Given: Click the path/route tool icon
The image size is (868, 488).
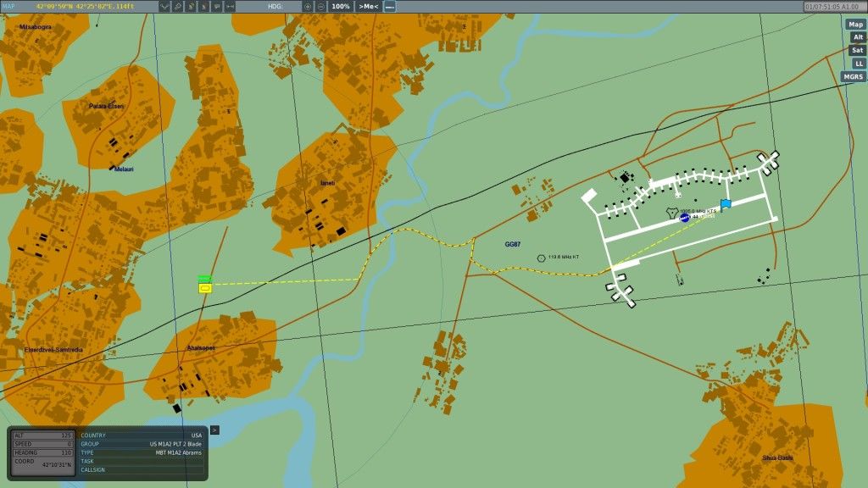Looking at the screenshot, I should click(164, 6).
